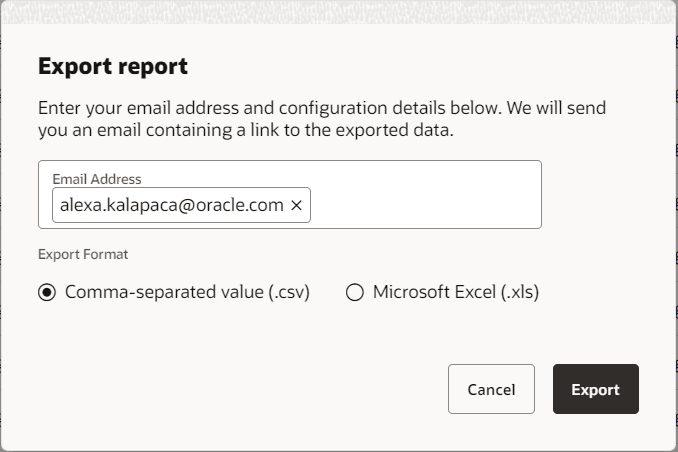The image size is (678, 452).
Task: Click the "Enter your email address" instruction line
Action: [x=322, y=108]
